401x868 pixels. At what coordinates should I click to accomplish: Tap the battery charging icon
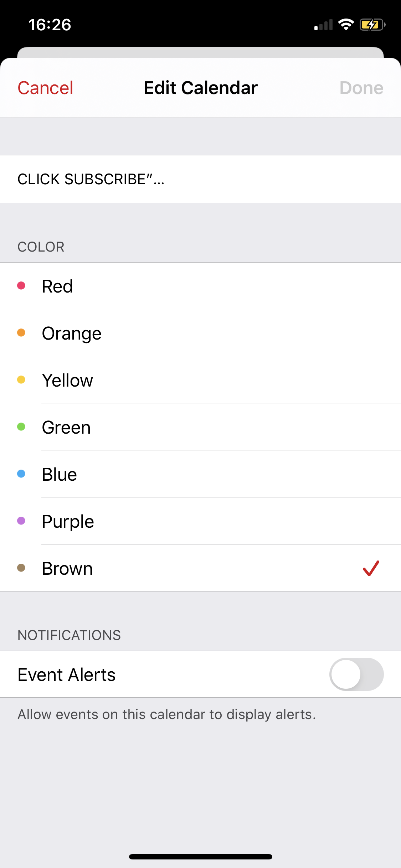372,25
